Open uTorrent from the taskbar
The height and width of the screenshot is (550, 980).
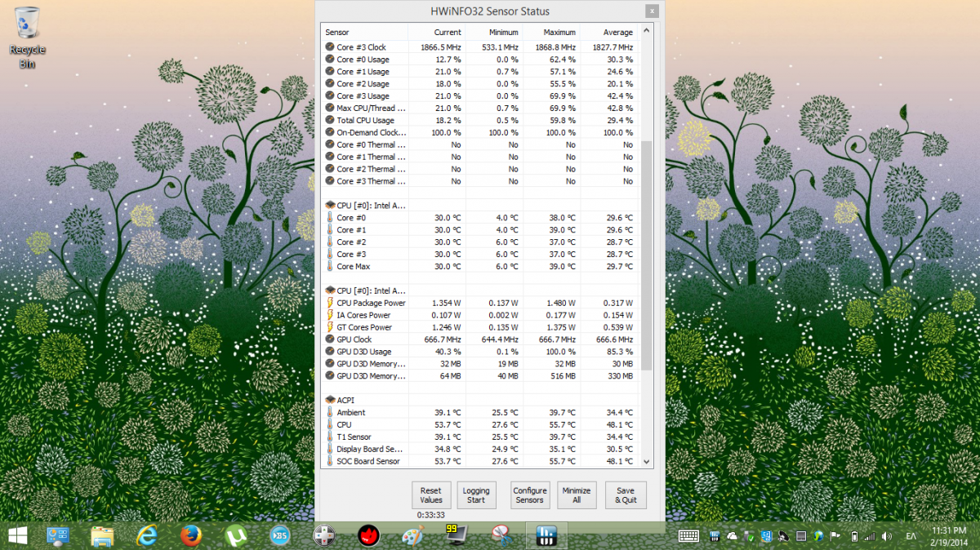tap(235, 535)
